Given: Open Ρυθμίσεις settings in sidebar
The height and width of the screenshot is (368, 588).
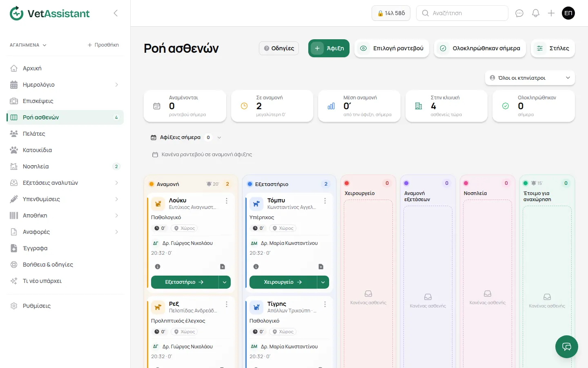Looking at the screenshot, I should [65, 306].
